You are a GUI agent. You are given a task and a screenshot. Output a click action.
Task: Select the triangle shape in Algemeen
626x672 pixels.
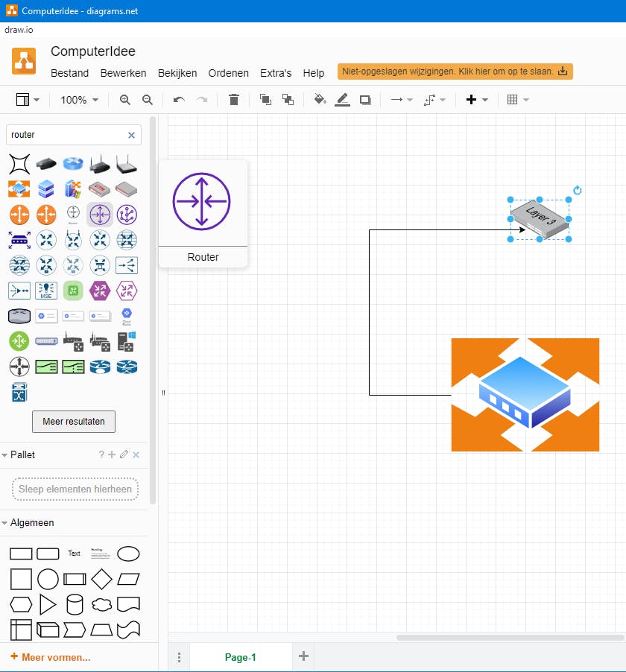point(48,604)
